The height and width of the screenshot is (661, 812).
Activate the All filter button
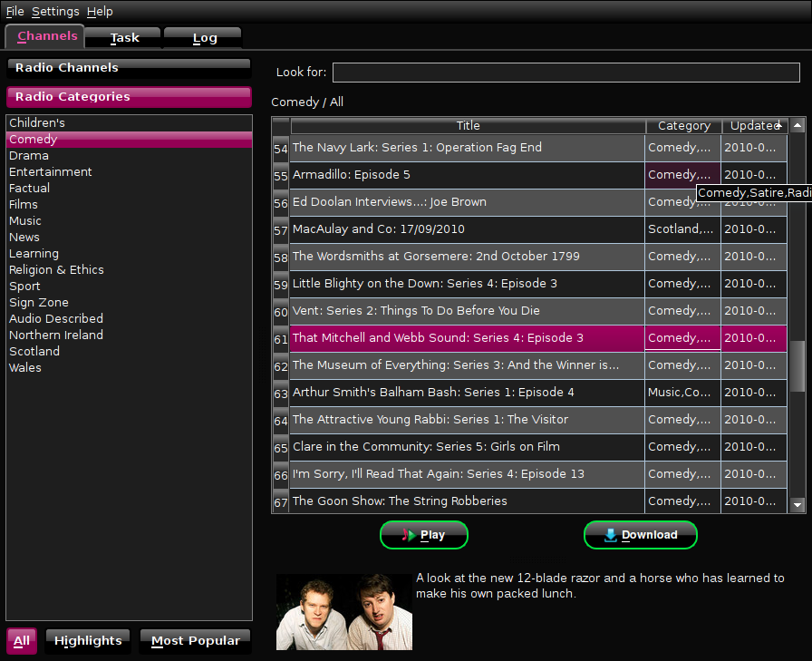tap(22, 641)
